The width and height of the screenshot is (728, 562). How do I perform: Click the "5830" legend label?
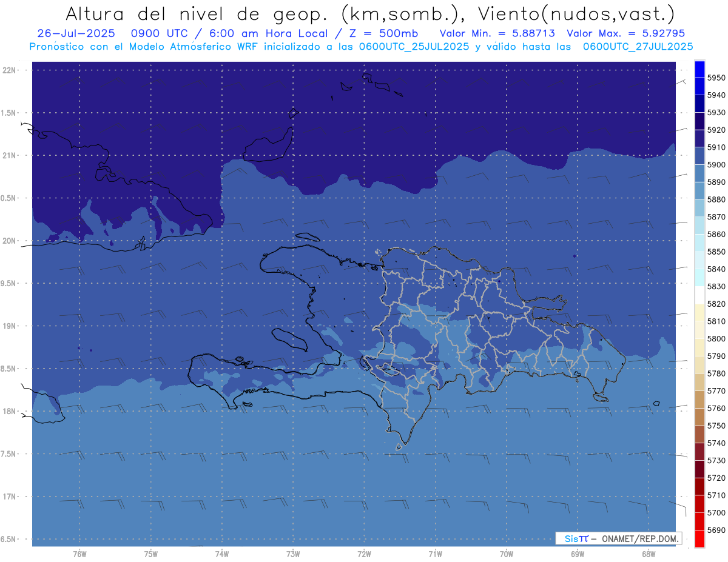click(716, 286)
